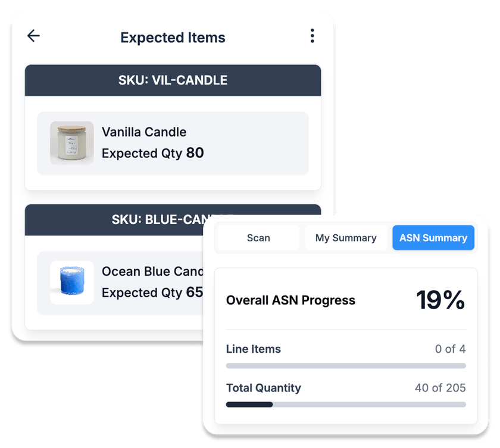Switch to the Scan tab
The width and height of the screenshot is (500, 448).
point(258,238)
